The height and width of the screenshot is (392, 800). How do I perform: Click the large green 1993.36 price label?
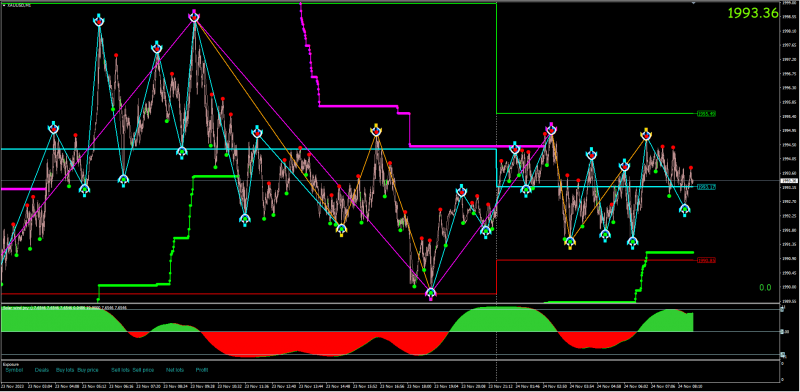pyautogui.click(x=753, y=13)
